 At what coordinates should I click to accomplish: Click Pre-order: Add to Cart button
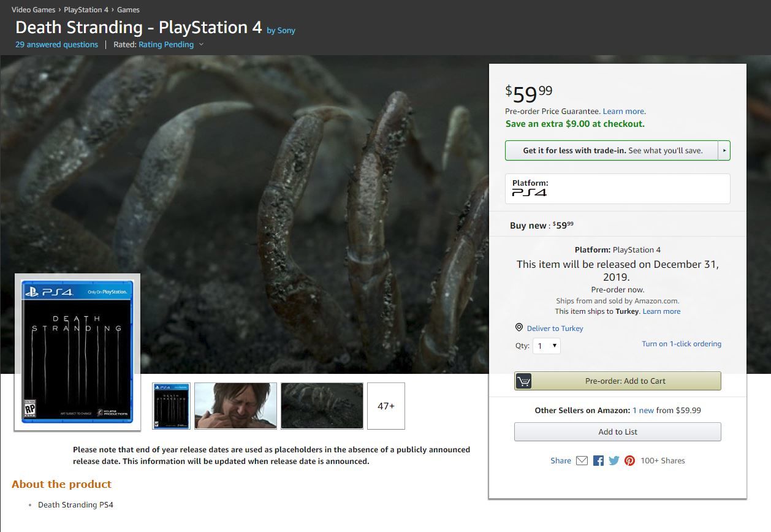(x=618, y=381)
